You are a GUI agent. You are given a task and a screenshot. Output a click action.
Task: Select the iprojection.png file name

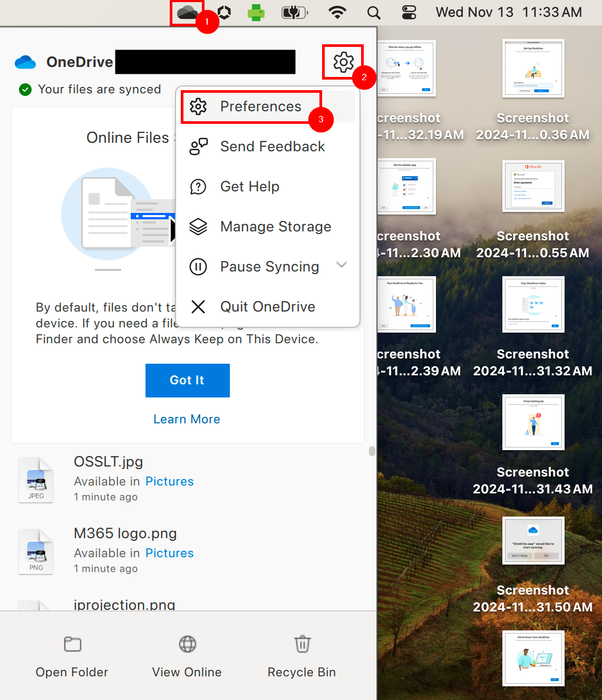[x=124, y=605]
